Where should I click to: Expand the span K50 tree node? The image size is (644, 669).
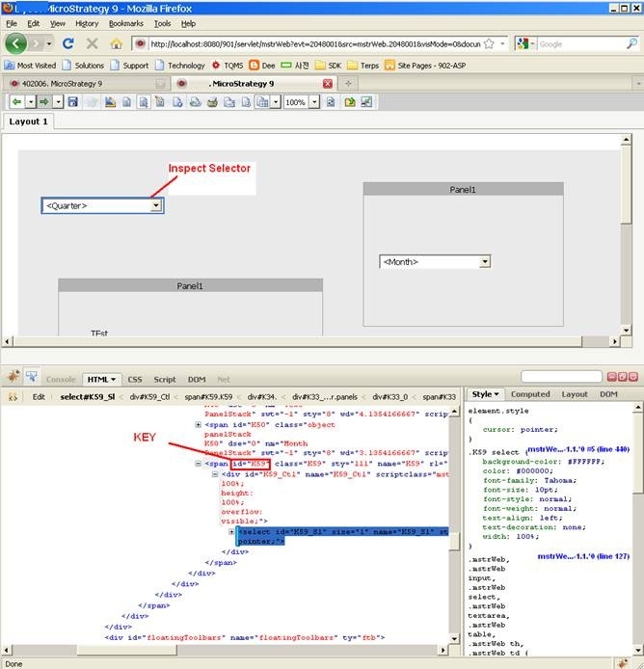coord(198,424)
